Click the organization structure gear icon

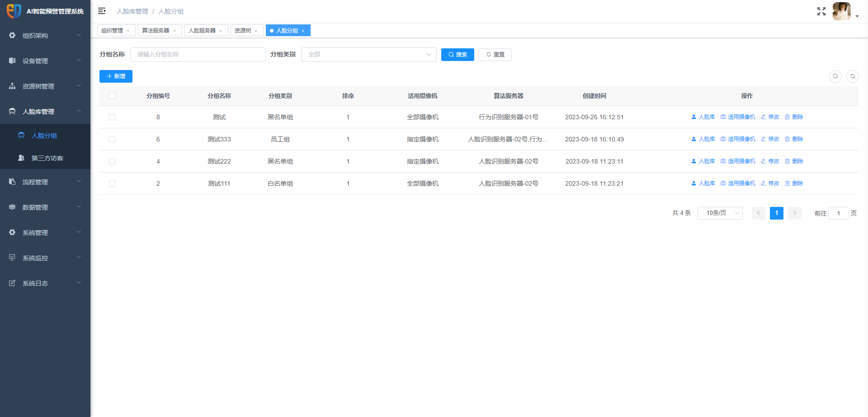(12, 35)
